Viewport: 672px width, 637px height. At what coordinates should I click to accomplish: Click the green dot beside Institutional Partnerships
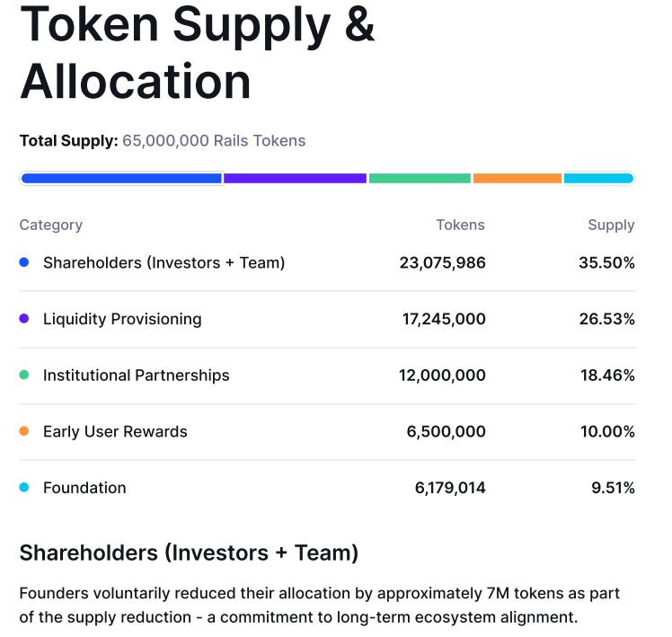[24, 376]
